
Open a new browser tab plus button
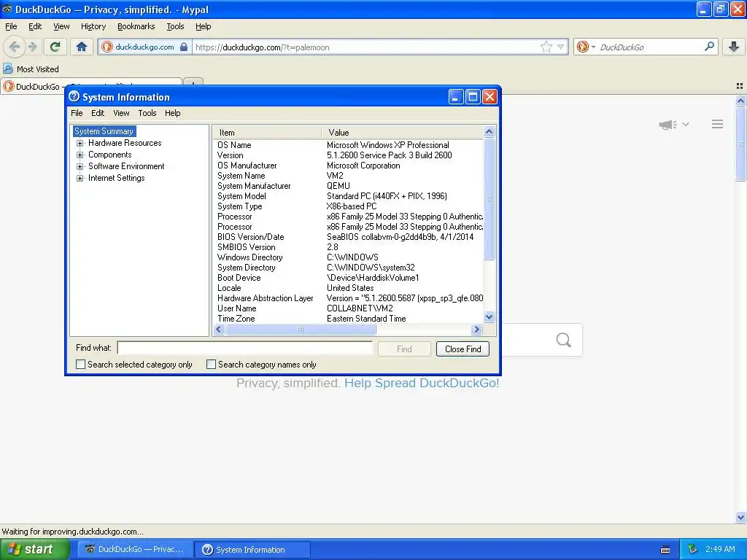[193, 82]
